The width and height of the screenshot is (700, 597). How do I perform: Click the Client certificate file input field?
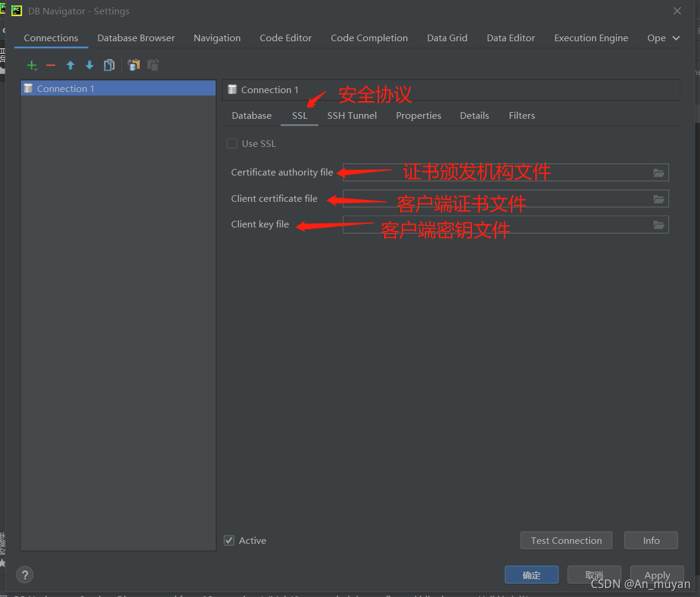[x=505, y=199]
